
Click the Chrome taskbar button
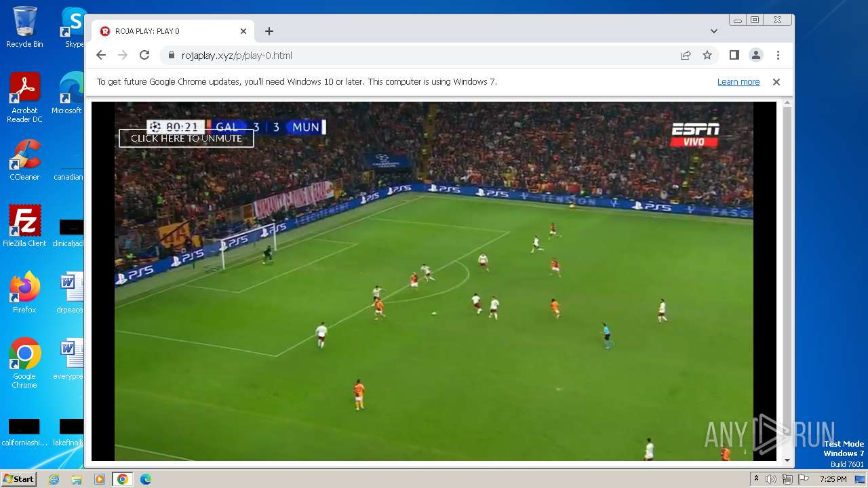tap(123, 479)
